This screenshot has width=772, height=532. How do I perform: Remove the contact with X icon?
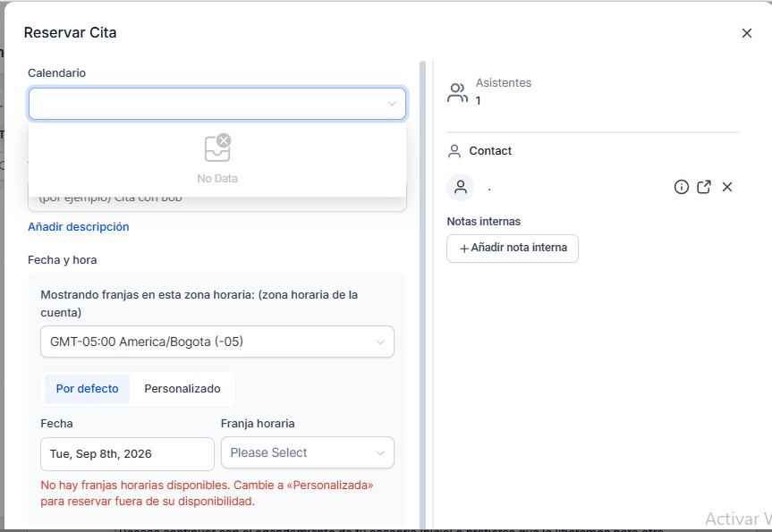[727, 187]
